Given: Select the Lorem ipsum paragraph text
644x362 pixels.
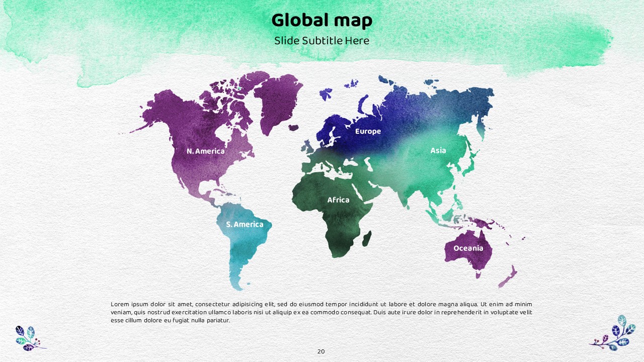Looking at the screenshot, I should click(x=321, y=312).
